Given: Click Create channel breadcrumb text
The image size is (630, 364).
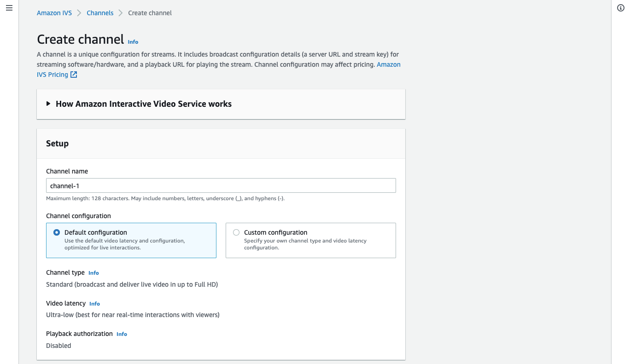Looking at the screenshot, I should [150, 13].
